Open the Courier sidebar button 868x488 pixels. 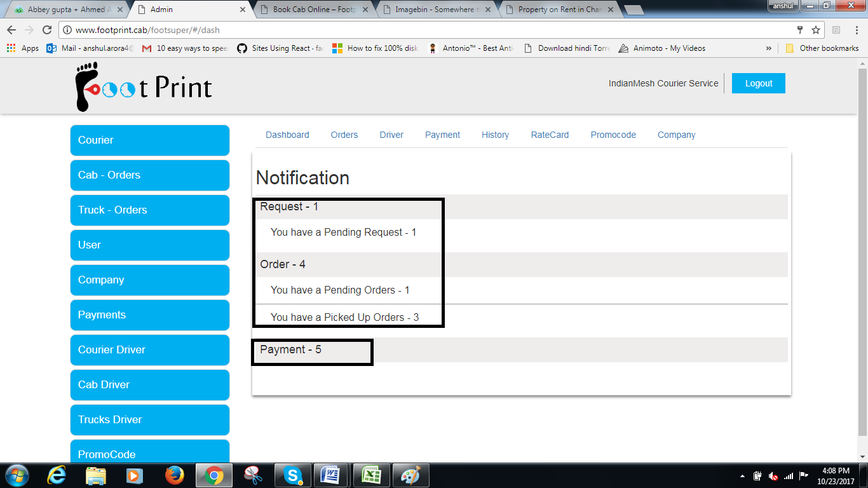click(x=150, y=140)
